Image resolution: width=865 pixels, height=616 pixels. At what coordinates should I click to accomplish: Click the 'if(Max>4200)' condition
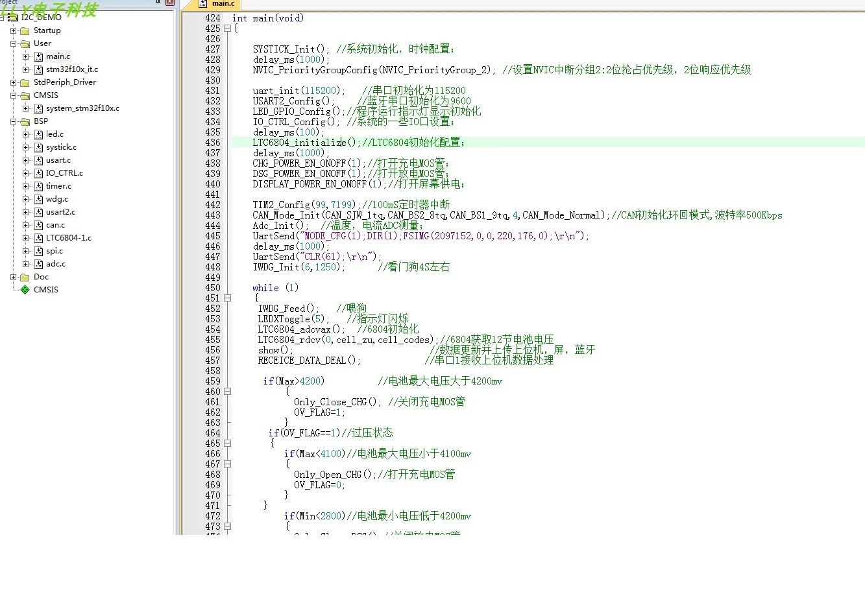click(294, 381)
